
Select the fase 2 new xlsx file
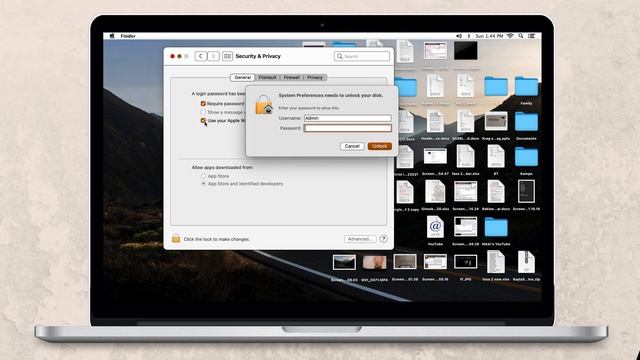[496, 262]
